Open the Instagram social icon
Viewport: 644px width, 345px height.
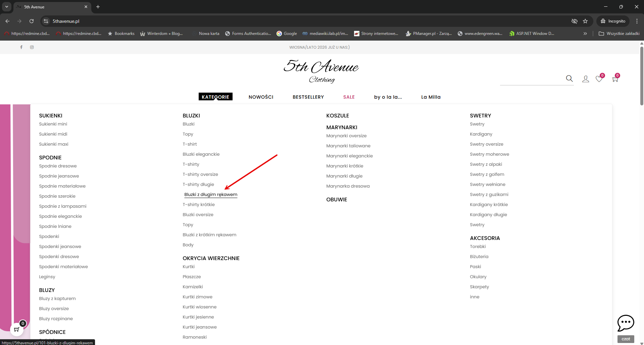(x=32, y=47)
